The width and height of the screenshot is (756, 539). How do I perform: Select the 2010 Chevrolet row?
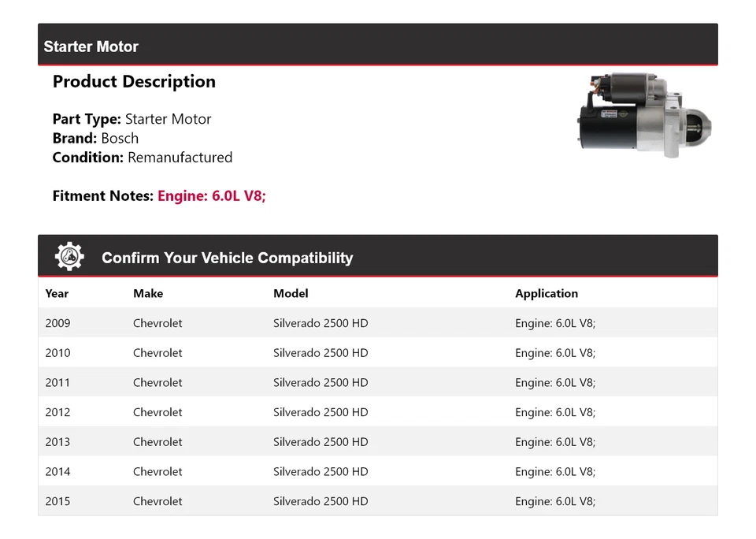(x=157, y=352)
